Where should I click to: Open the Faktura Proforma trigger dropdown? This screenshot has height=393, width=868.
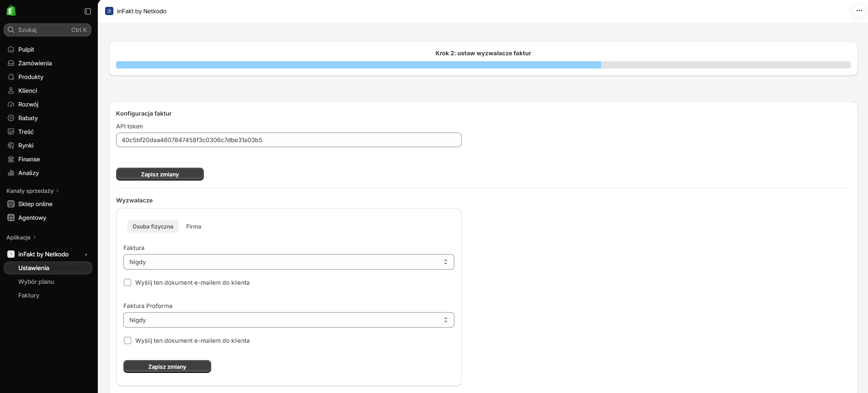pos(289,320)
